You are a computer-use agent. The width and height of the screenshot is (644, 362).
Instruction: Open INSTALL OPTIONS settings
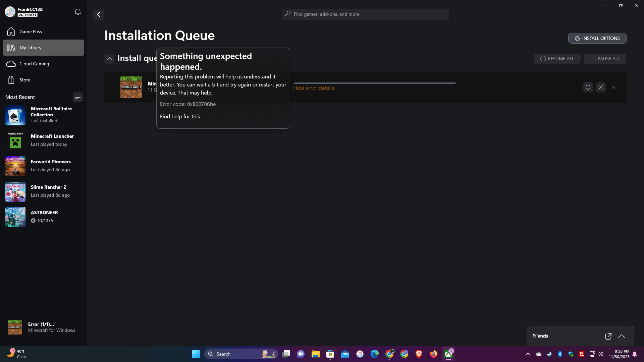click(x=597, y=38)
